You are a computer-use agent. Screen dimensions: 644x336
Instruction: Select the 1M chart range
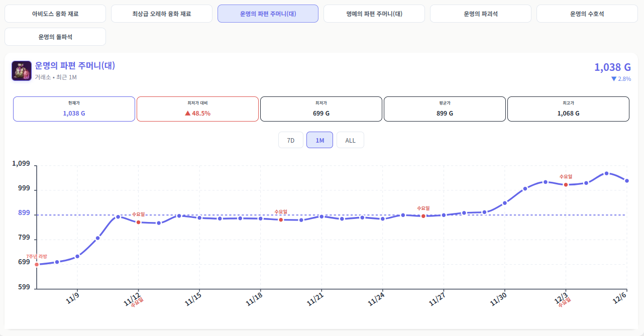[319, 140]
